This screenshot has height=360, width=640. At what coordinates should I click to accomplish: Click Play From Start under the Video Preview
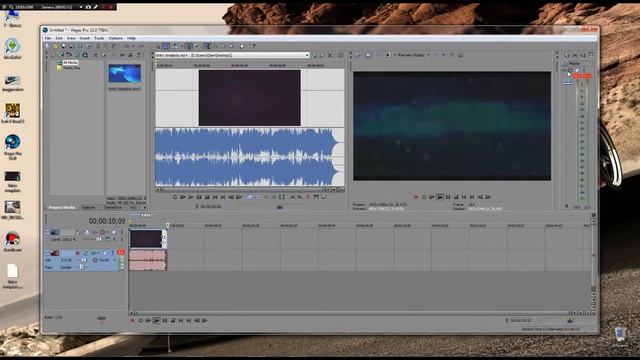pos(432,197)
